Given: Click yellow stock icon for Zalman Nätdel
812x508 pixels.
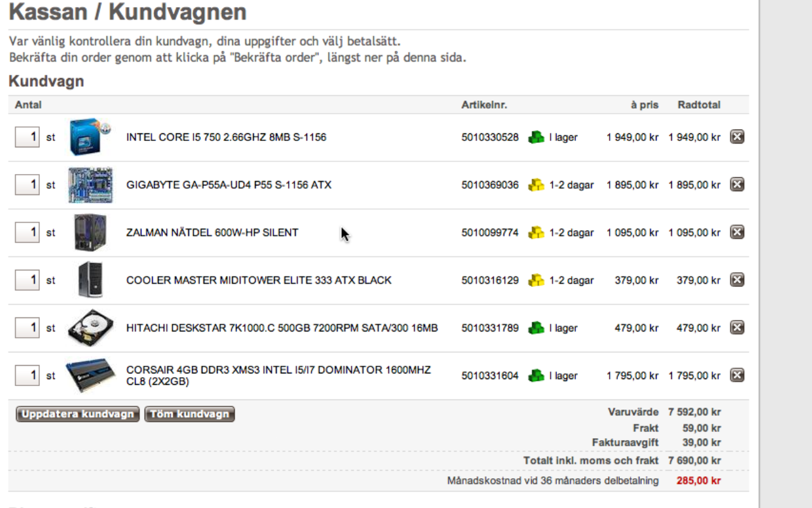Looking at the screenshot, I should pyautogui.click(x=536, y=232).
